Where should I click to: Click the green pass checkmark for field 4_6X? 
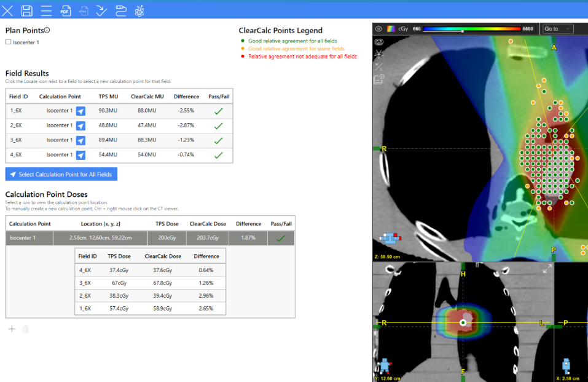[x=219, y=155]
